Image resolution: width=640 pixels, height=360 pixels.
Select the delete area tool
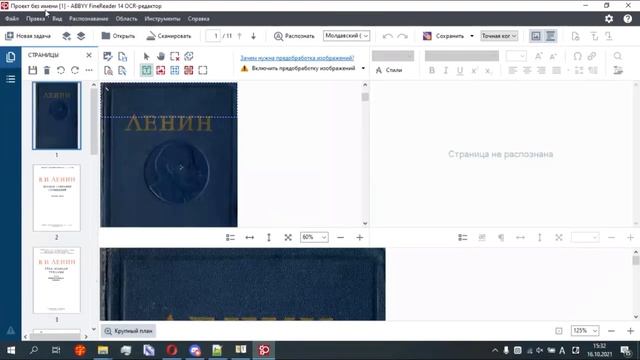pyautogui.click(x=175, y=56)
